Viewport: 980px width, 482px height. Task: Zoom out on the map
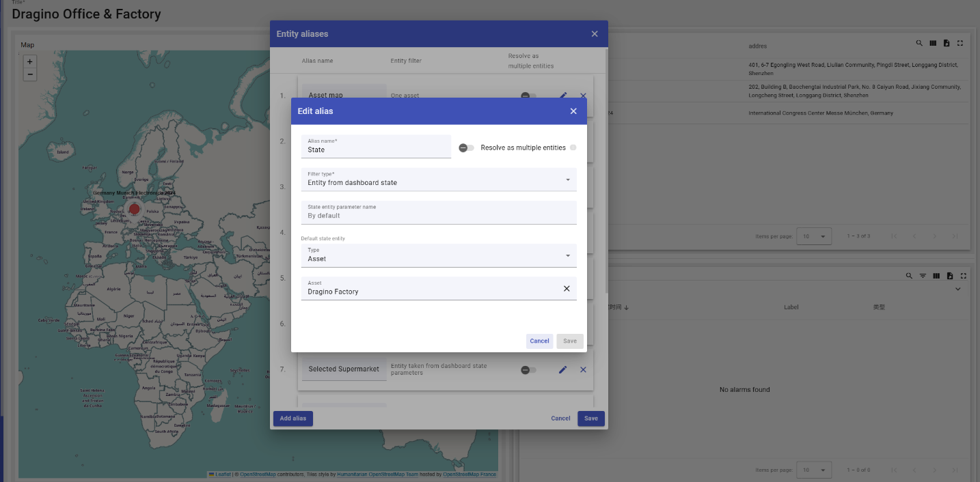click(29, 74)
